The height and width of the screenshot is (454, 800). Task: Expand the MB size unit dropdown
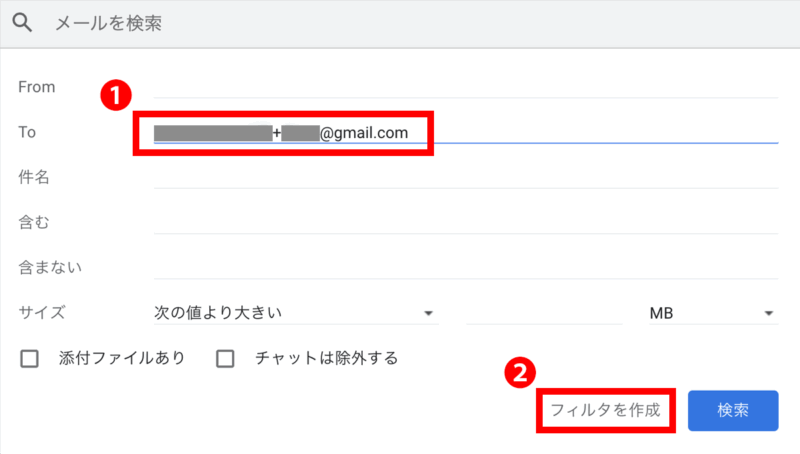click(x=712, y=313)
